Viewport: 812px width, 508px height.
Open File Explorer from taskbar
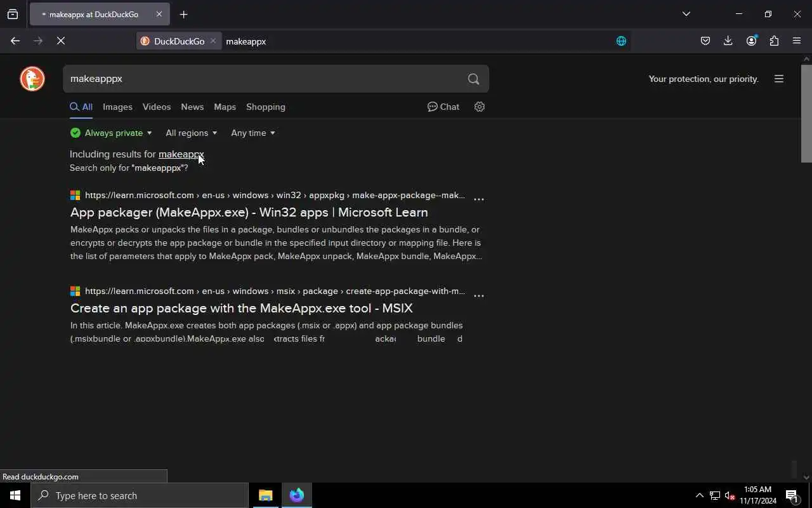266,495
